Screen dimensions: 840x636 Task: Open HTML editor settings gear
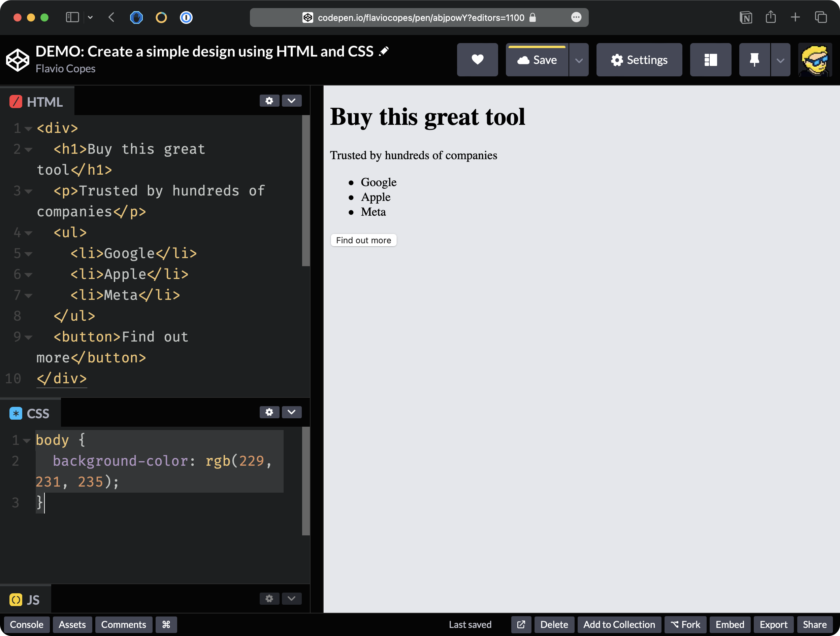pos(269,101)
